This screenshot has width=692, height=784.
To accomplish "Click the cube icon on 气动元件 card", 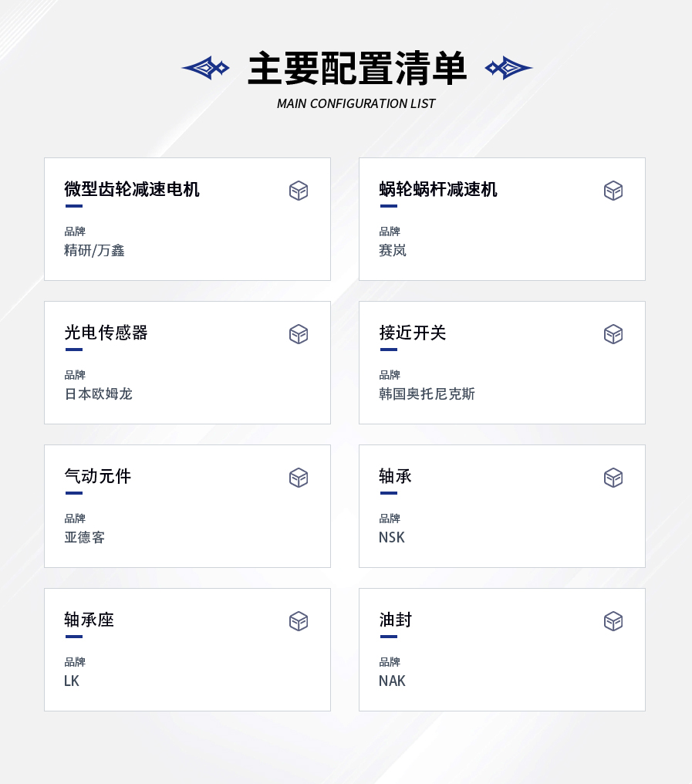I will coord(299,478).
